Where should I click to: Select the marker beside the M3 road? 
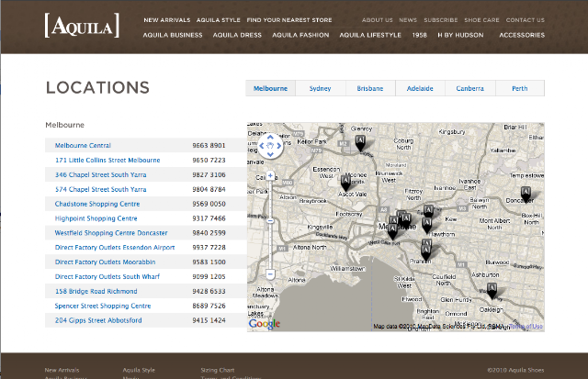(428, 212)
